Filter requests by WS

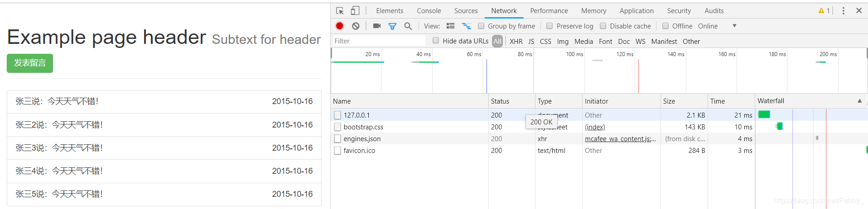point(640,42)
